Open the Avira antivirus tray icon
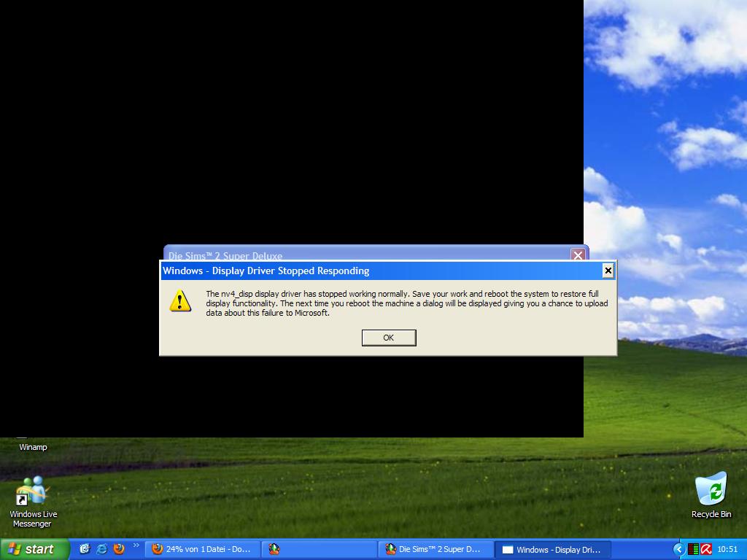 pos(705,549)
